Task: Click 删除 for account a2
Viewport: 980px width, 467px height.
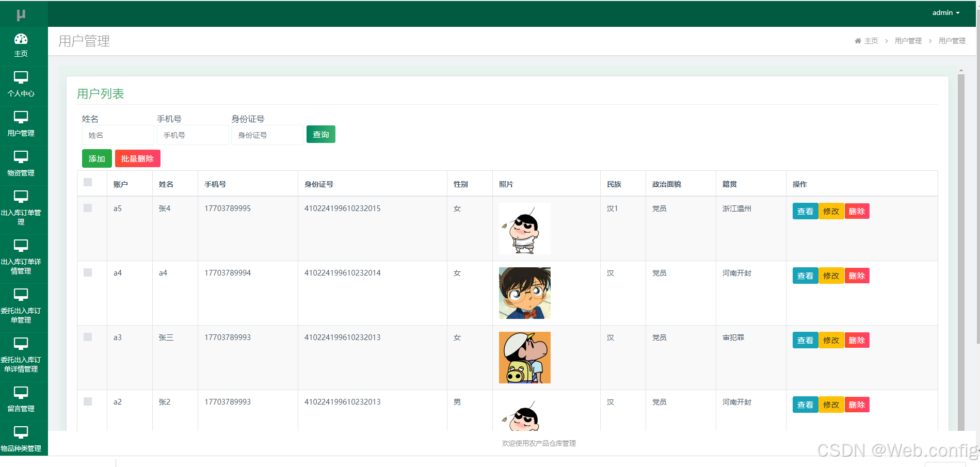Action: pos(857,405)
